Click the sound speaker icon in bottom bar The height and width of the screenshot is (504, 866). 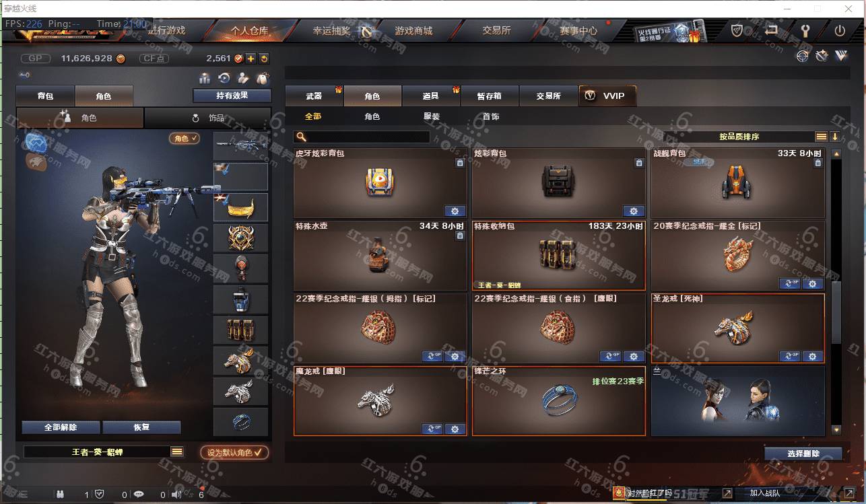coord(176,495)
